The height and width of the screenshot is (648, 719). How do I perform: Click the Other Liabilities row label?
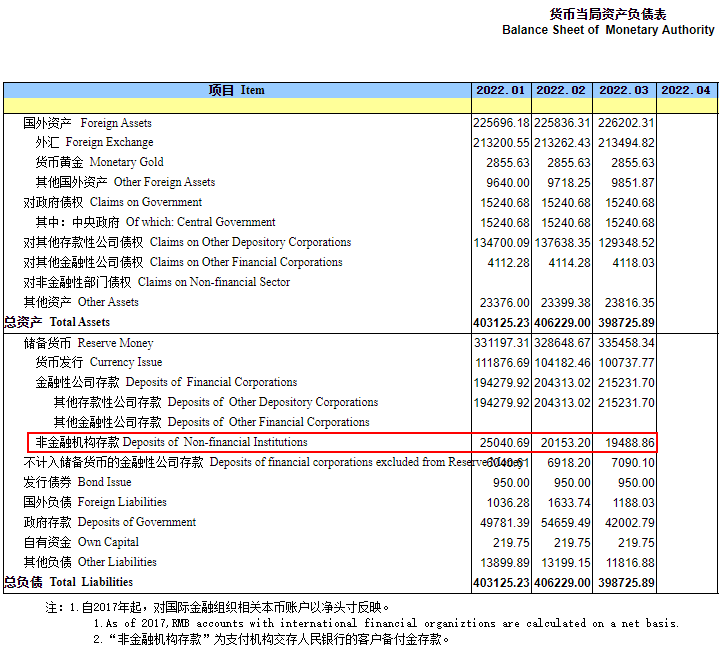click(x=90, y=562)
